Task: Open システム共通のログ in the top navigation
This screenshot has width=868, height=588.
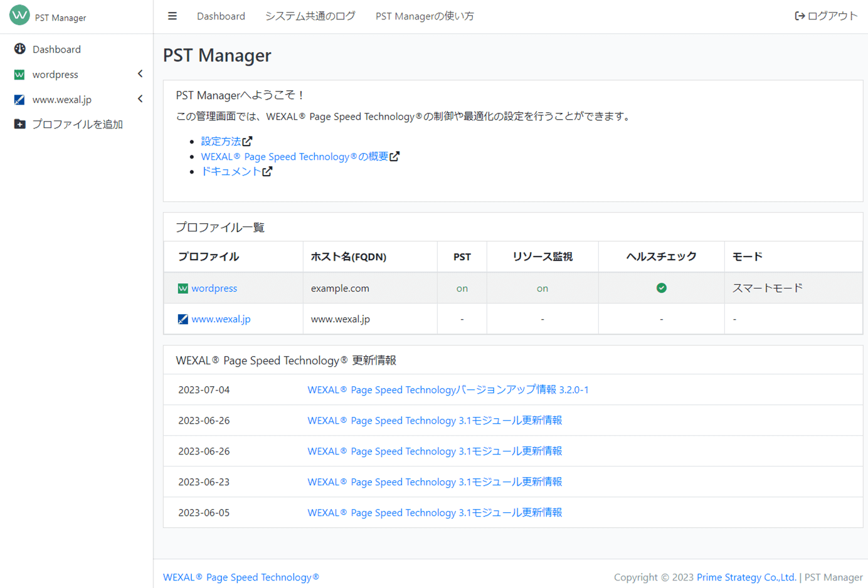Action: [310, 16]
